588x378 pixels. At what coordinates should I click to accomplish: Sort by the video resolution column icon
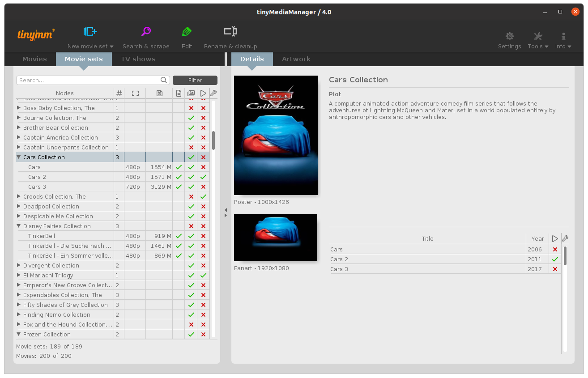click(135, 93)
